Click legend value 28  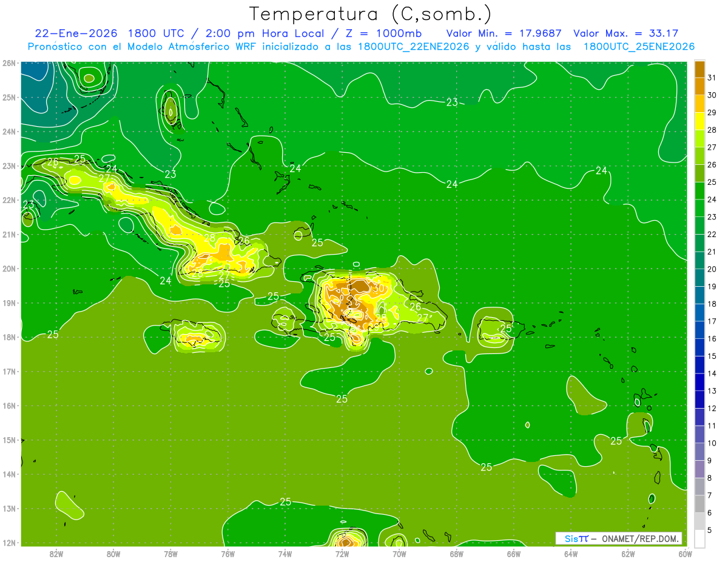point(712,130)
